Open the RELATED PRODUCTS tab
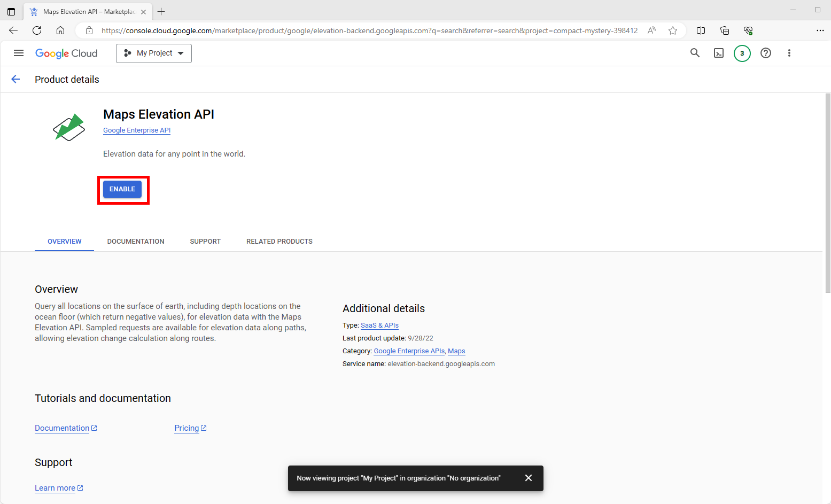 279,242
